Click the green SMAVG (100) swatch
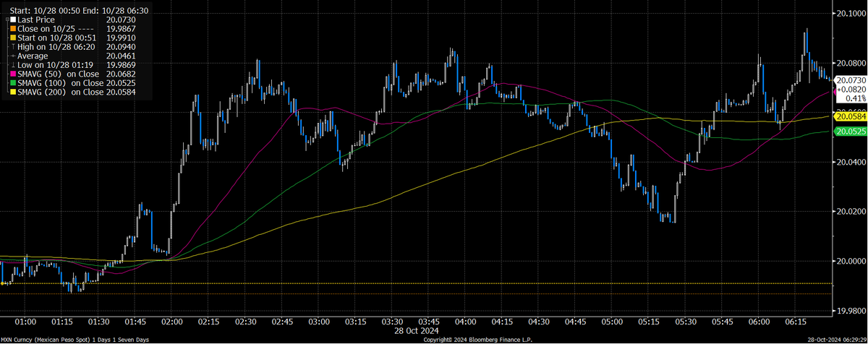 point(12,83)
